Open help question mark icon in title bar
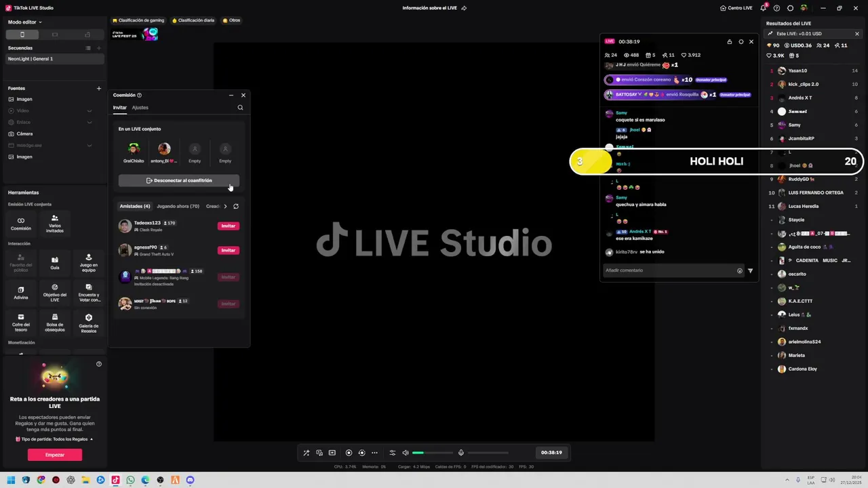868x488 pixels. click(777, 8)
